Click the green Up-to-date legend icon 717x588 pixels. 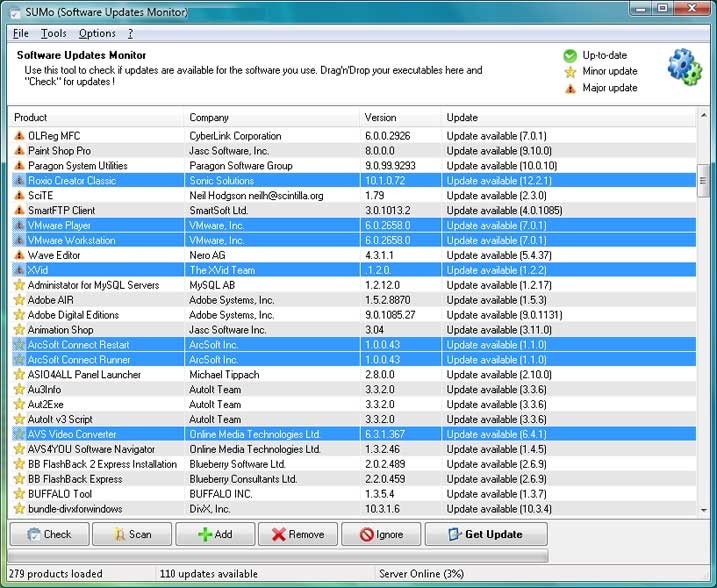click(x=570, y=56)
